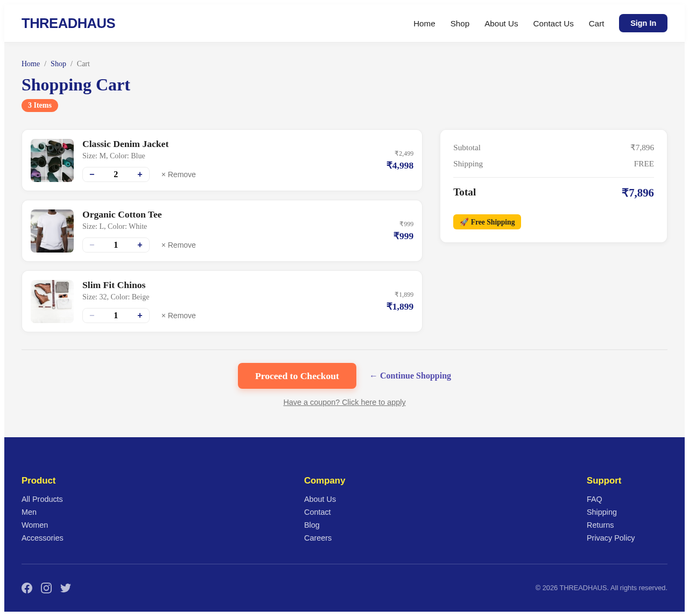The image size is (689, 616).
Task: Go to Home breadcrumb link
Action: (31, 64)
